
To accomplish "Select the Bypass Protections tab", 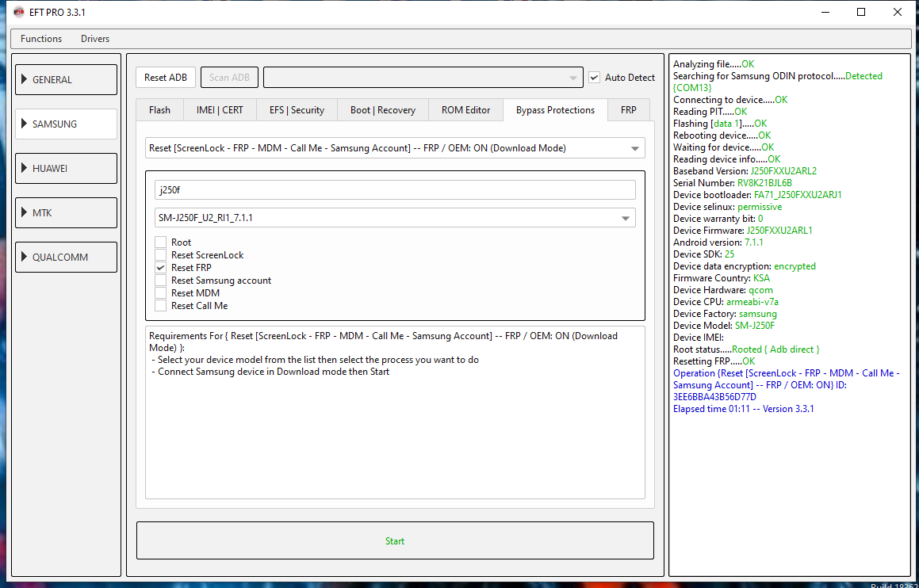I will pyautogui.click(x=555, y=110).
